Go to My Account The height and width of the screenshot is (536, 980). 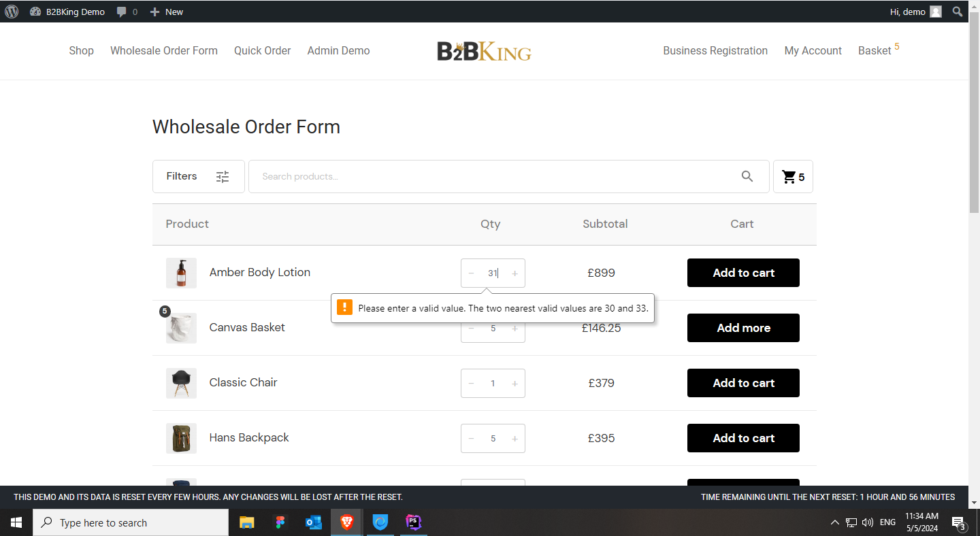point(813,51)
